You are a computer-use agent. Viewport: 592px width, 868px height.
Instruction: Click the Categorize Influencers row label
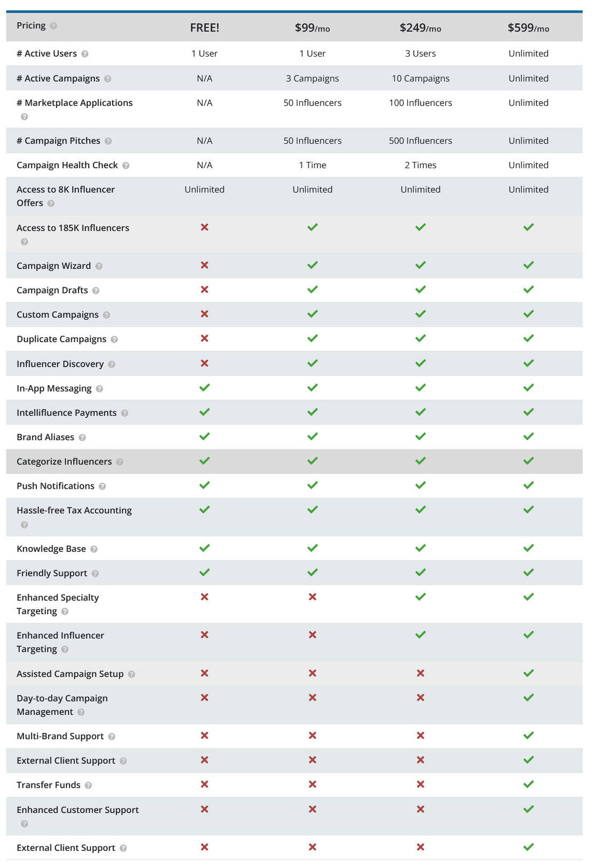coord(64,462)
